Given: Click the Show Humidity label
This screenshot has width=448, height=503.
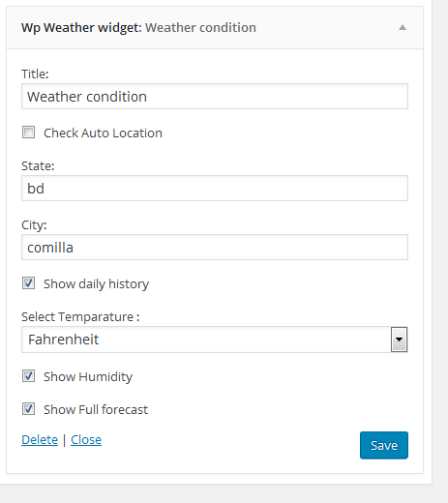Looking at the screenshot, I should point(88,377).
